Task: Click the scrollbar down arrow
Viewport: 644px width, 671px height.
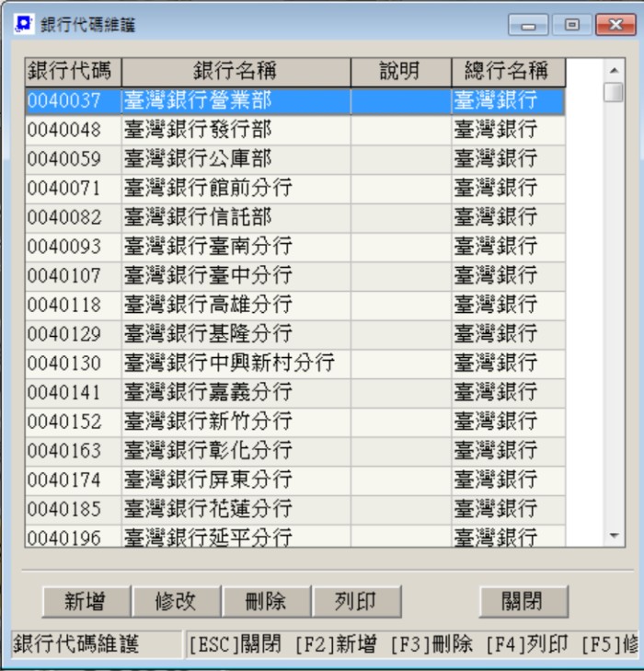Action: click(x=615, y=536)
